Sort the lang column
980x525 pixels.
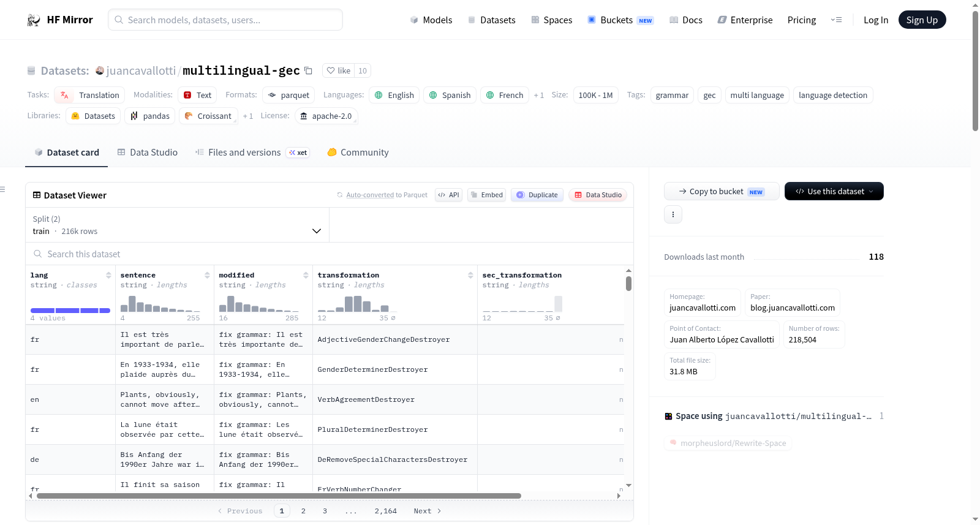[108, 275]
